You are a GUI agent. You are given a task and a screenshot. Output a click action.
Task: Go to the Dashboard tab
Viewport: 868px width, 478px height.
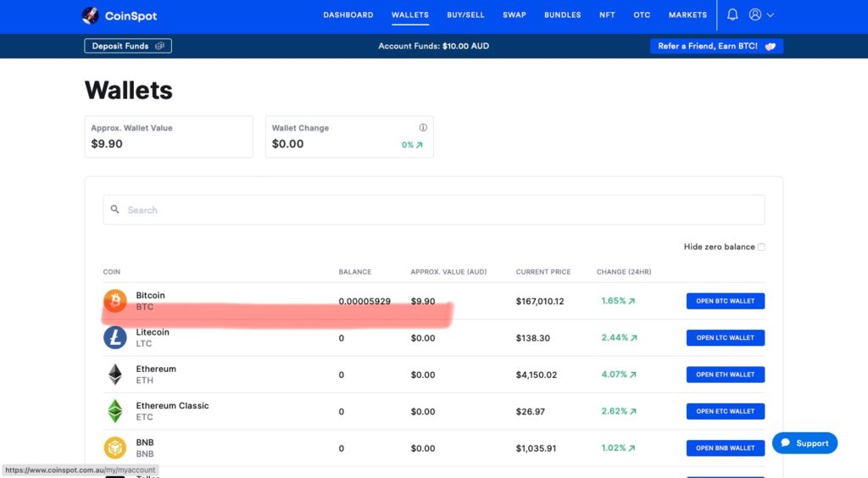[x=348, y=15]
